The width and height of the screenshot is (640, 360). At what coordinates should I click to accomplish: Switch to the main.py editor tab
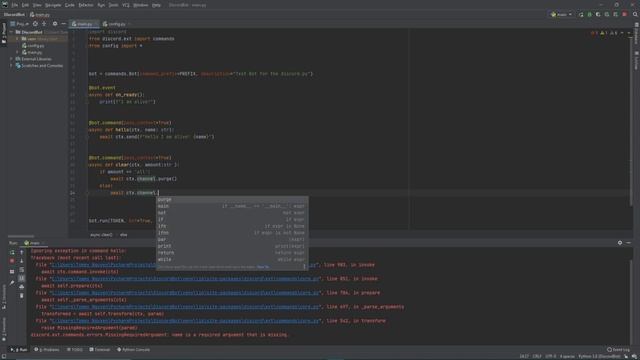tap(83, 24)
